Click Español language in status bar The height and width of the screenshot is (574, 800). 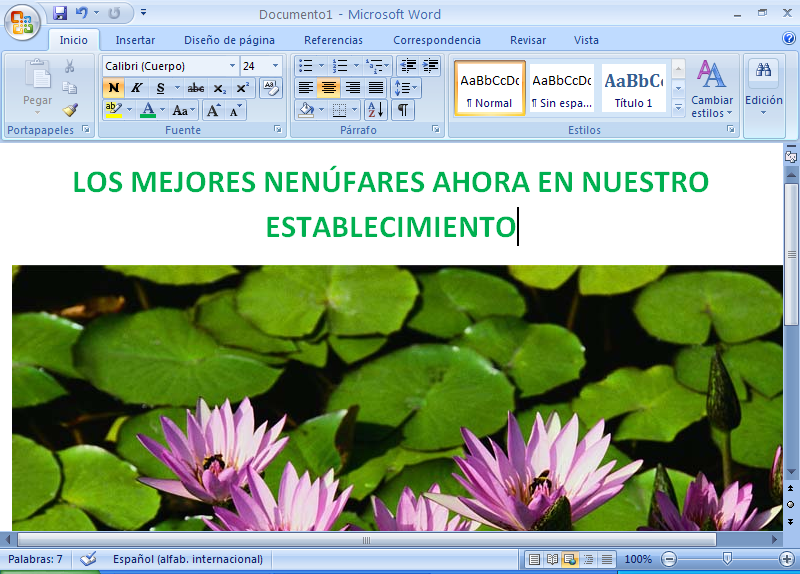[188, 559]
